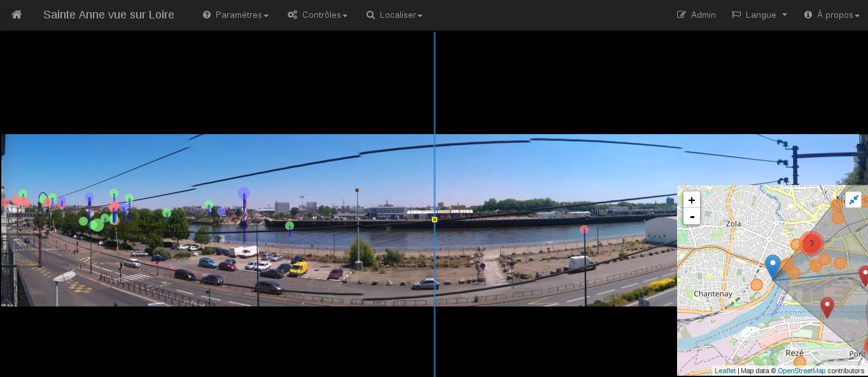The width and height of the screenshot is (868, 377).
Task: Visit the OpenStreetMap contributors link
Action: click(801, 371)
